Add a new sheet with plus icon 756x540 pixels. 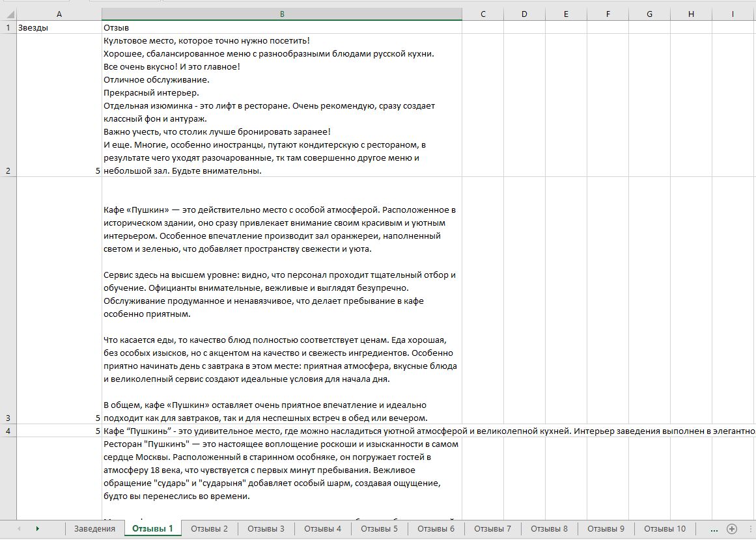click(x=732, y=528)
